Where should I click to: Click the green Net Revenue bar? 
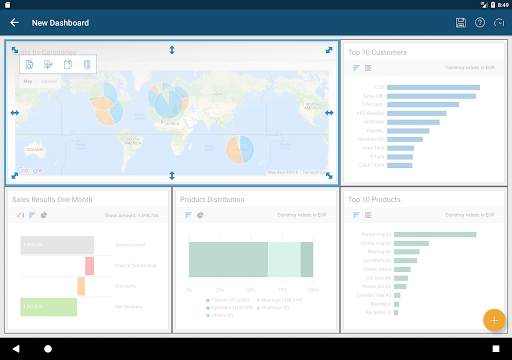coord(49,307)
